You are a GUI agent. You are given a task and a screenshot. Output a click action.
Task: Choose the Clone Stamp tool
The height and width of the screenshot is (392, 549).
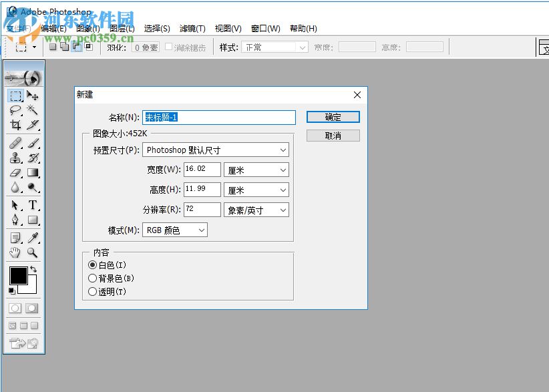pyautogui.click(x=15, y=158)
